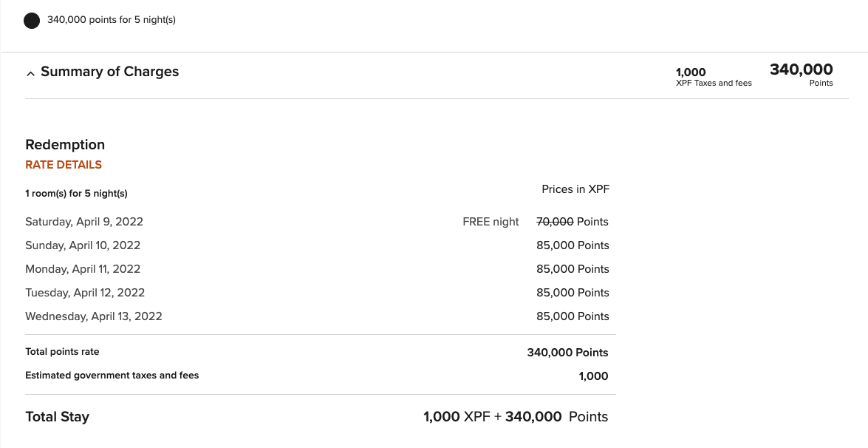Click the Total Stay heading

[x=57, y=417]
